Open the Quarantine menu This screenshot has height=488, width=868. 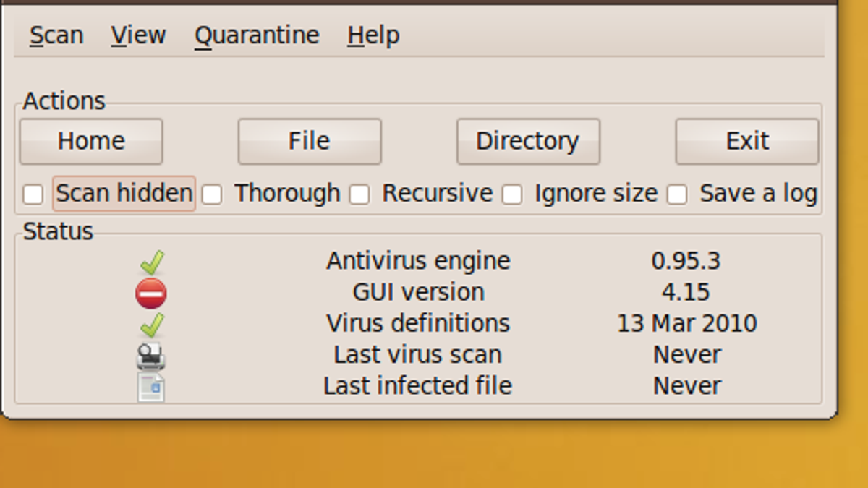click(x=257, y=35)
